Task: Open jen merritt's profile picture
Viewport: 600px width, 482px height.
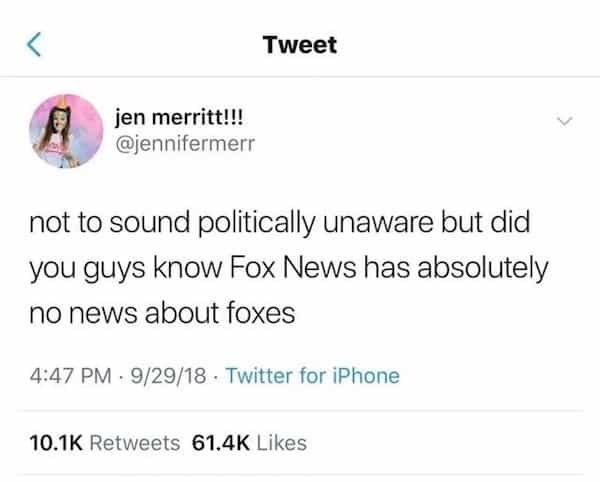Action: (x=62, y=128)
